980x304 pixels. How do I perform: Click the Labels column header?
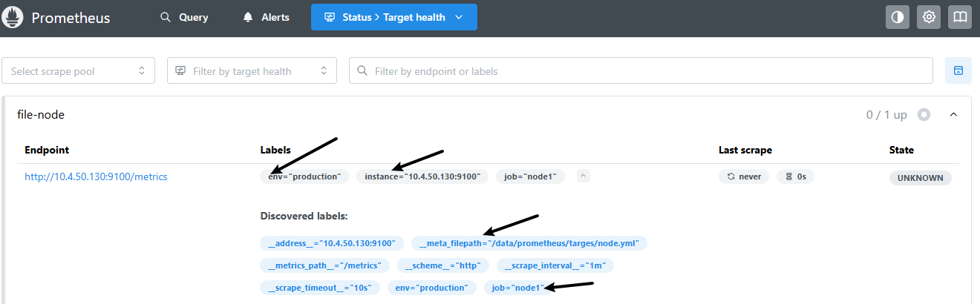click(275, 150)
